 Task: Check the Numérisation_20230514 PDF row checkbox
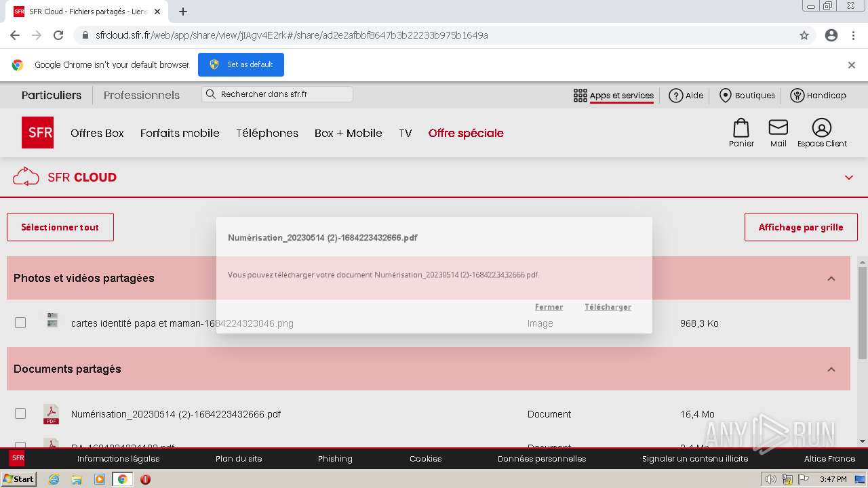pos(20,413)
